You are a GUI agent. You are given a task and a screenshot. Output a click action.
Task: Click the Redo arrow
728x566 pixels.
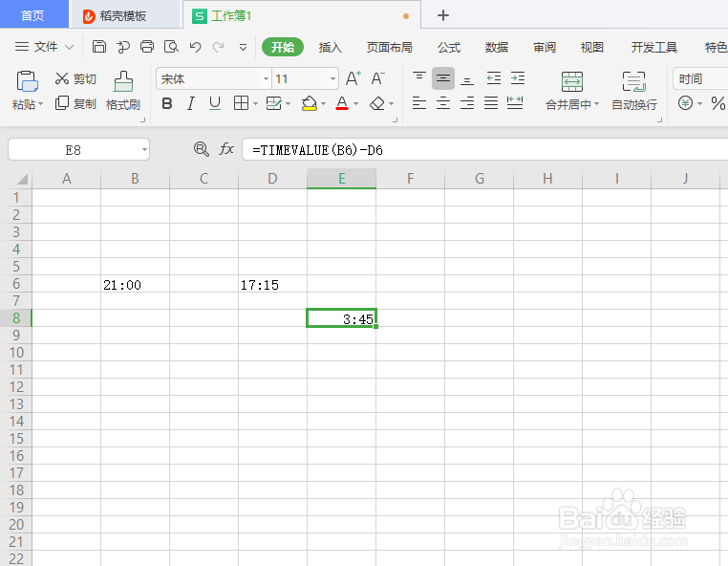(x=218, y=47)
